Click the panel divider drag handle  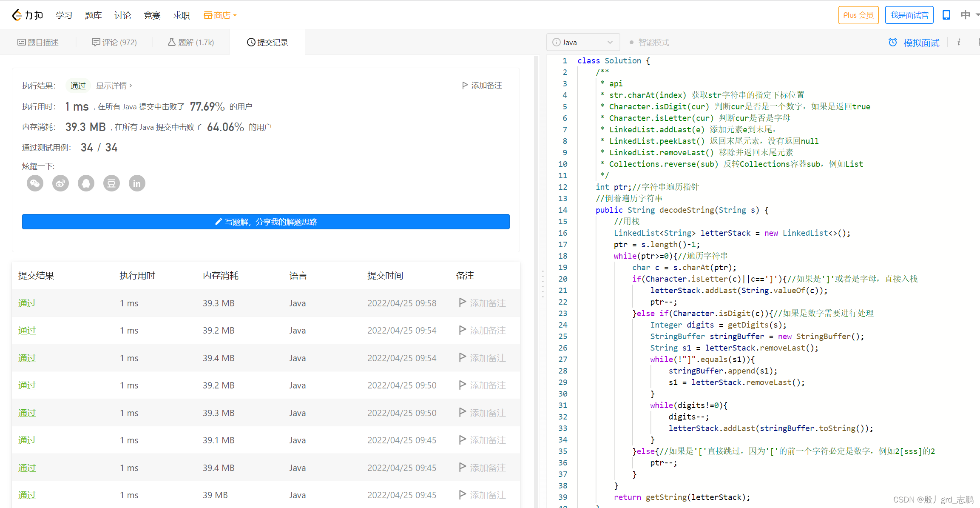[543, 283]
